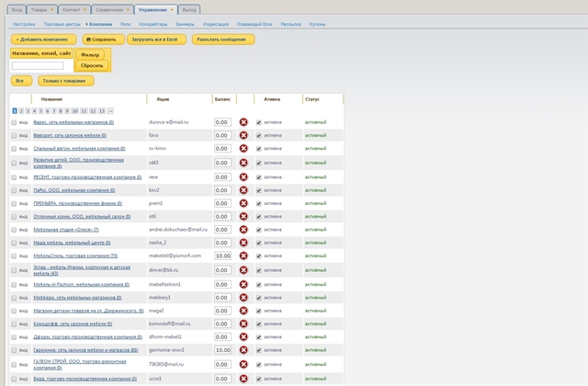The height and width of the screenshot is (386, 588).
Task: Click delete icon in Гармония row
Action: (243, 350)
